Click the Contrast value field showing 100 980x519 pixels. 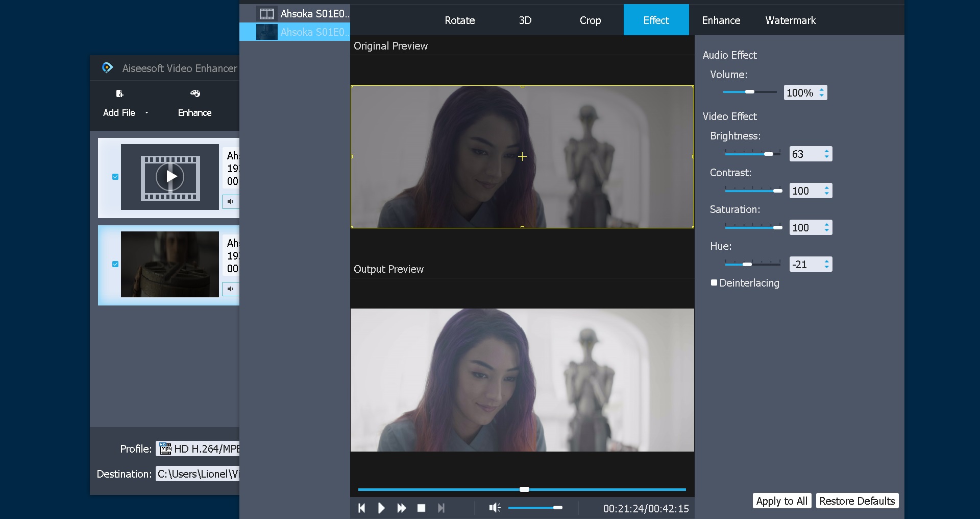(805, 191)
